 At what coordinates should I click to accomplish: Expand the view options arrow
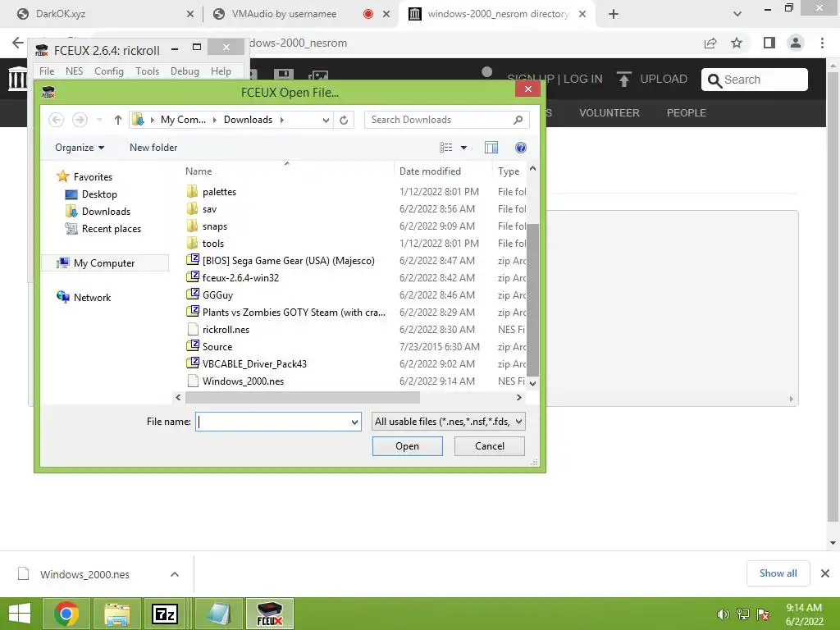(x=464, y=148)
